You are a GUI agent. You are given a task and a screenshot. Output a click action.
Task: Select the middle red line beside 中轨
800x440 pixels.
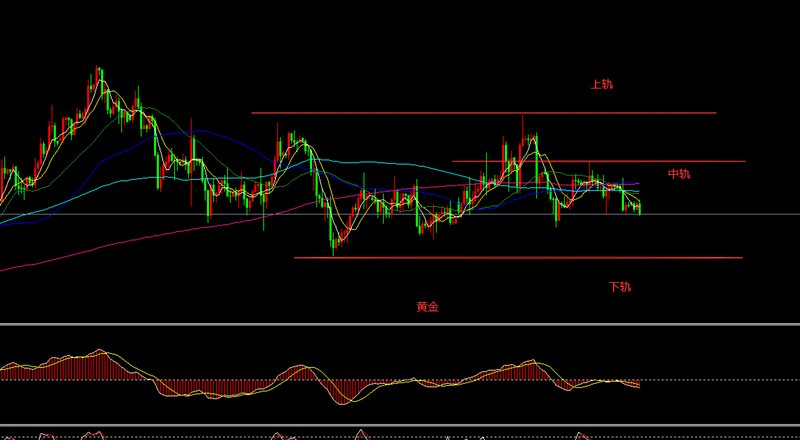(599, 161)
